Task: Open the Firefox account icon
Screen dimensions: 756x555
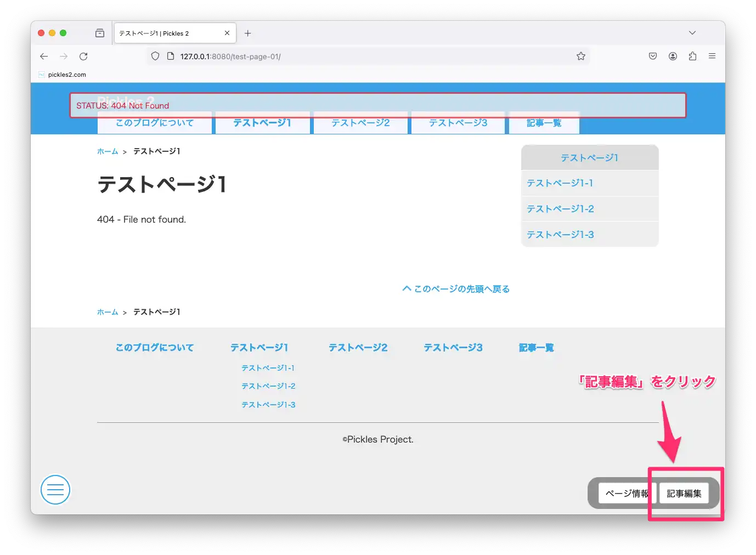Action: [x=673, y=56]
